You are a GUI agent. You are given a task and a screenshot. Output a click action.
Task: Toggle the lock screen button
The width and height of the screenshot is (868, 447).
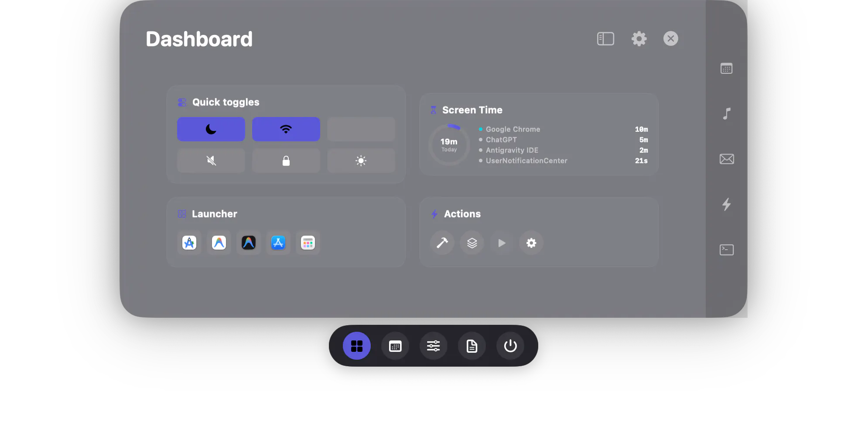coord(286,161)
